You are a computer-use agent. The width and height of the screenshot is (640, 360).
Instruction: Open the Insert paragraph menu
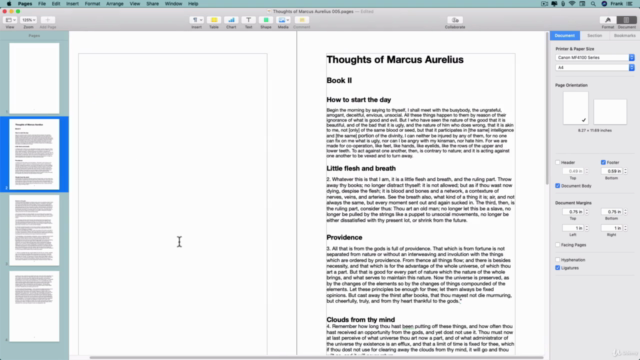(196, 20)
